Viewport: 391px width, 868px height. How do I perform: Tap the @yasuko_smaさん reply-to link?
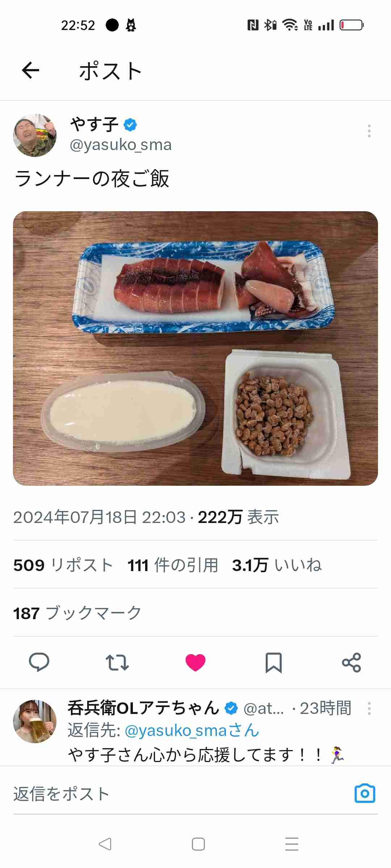coord(192,731)
